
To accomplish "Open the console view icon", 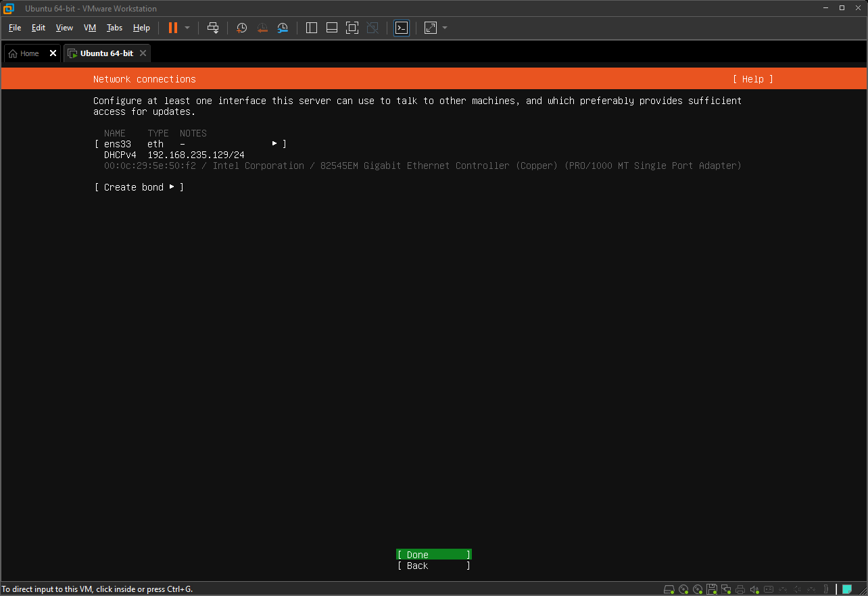I will click(402, 28).
